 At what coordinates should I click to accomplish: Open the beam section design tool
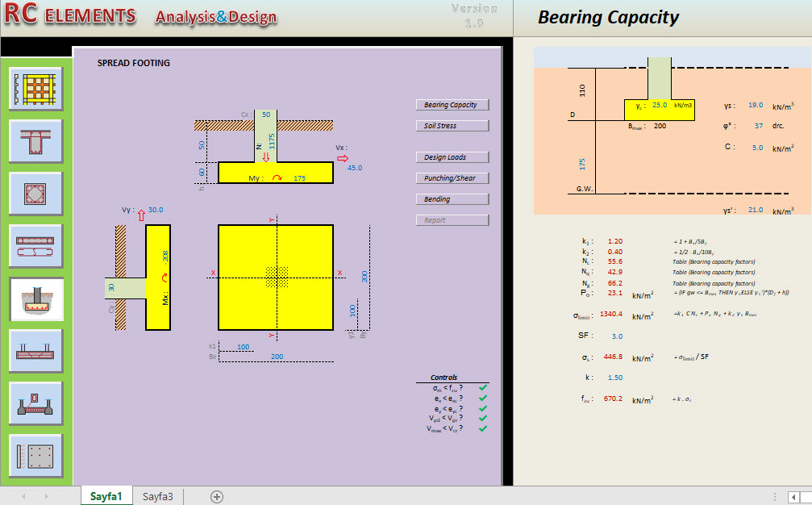coord(36,140)
